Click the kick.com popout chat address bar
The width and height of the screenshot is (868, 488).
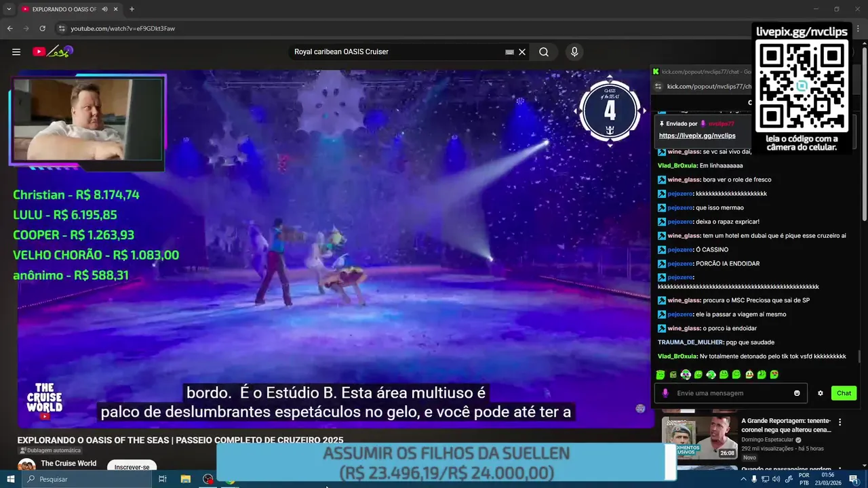(709, 87)
